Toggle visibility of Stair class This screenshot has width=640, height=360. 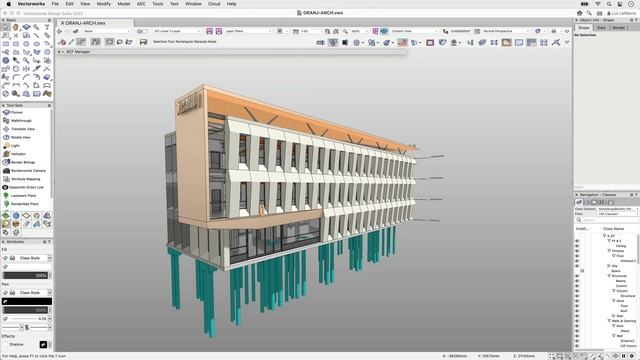tap(577, 316)
